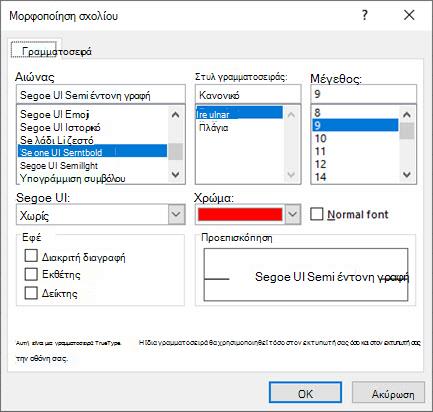
Task: Toggle Διακριτή διαγραφή checkbox
Action: coord(31,256)
